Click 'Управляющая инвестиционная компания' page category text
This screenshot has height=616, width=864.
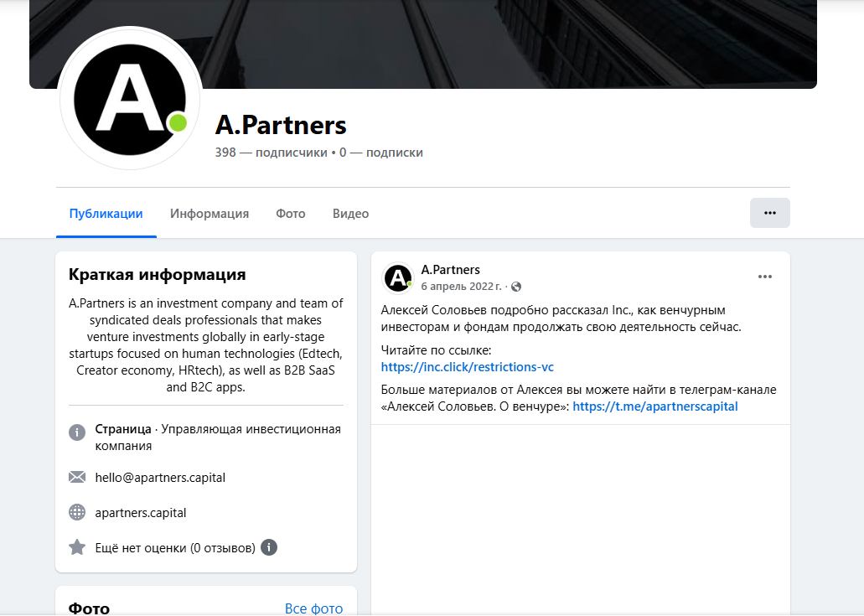218,437
